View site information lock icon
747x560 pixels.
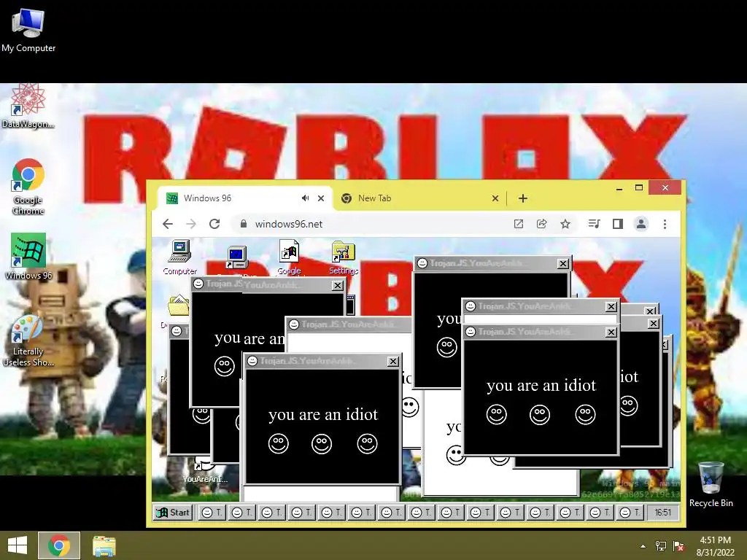pyautogui.click(x=244, y=224)
